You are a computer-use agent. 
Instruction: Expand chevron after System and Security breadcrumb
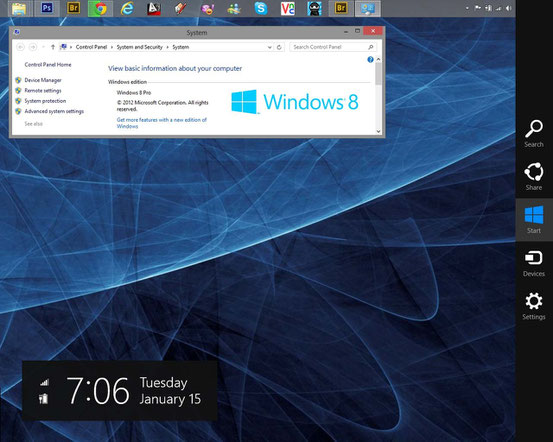click(168, 47)
